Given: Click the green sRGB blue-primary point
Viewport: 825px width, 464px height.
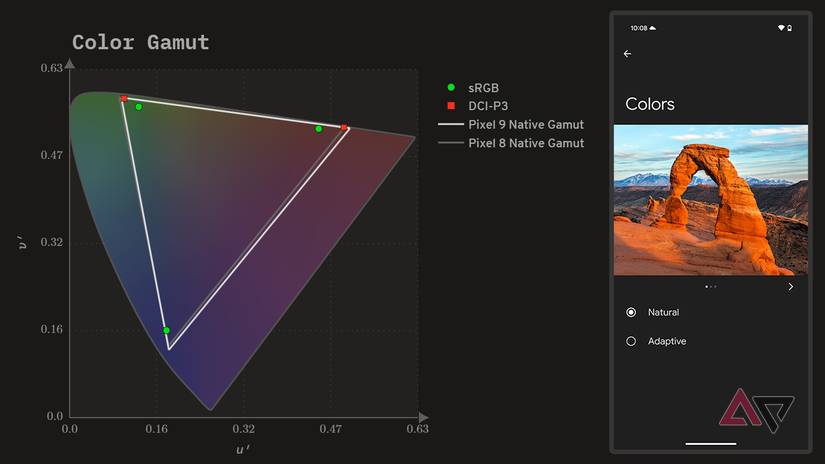Looking at the screenshot, I should pyautogui.click(x=166, y=330).
